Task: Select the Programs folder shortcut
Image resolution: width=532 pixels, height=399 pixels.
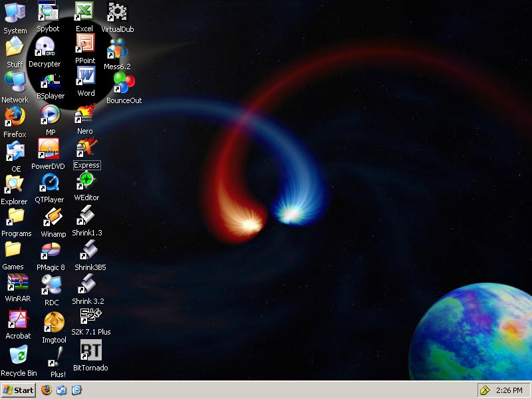Action: click(16, 217)
